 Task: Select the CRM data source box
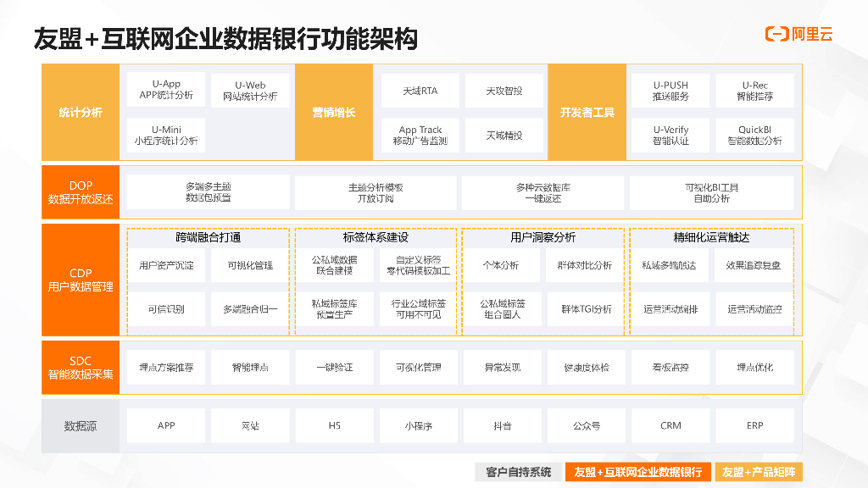pyautogui.click(x=670, y=425)
